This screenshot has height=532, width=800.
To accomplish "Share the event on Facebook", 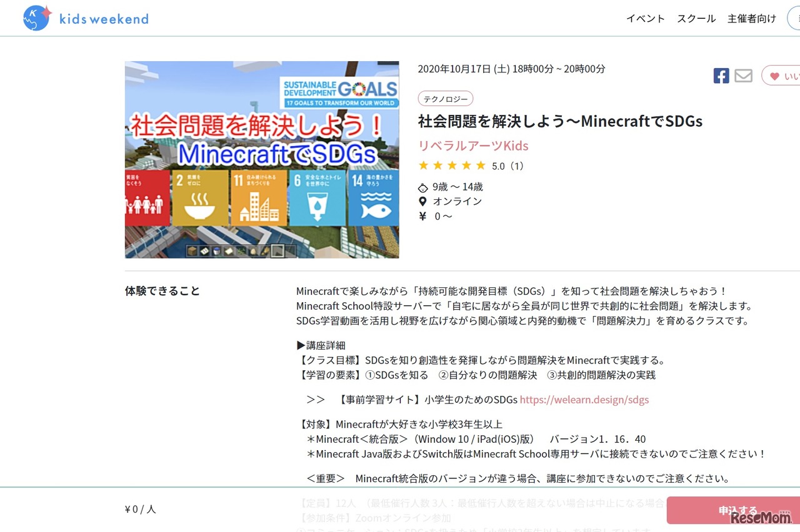I will coord(721,76).
